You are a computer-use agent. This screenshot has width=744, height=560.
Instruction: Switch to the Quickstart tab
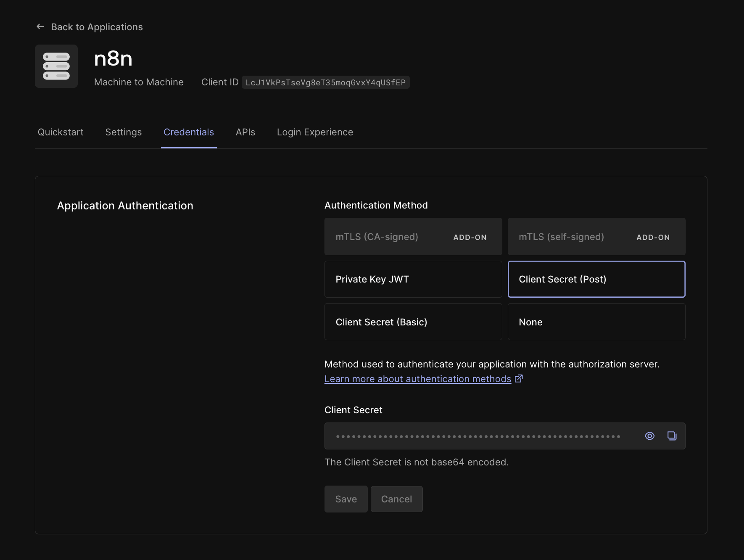[61, 132]
